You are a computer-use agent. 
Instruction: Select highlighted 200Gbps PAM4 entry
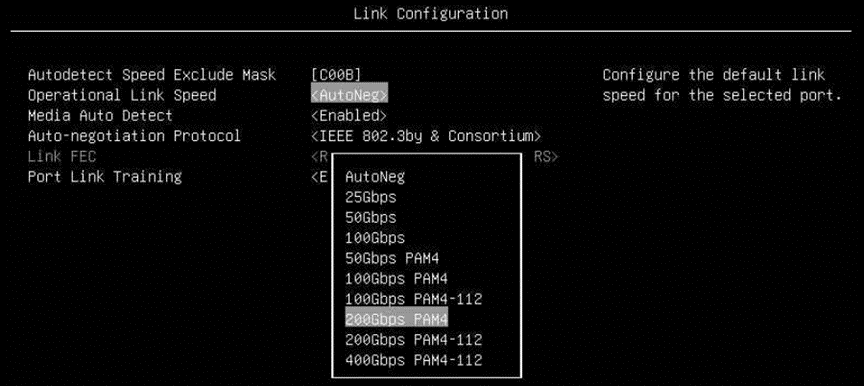(396, 319)
